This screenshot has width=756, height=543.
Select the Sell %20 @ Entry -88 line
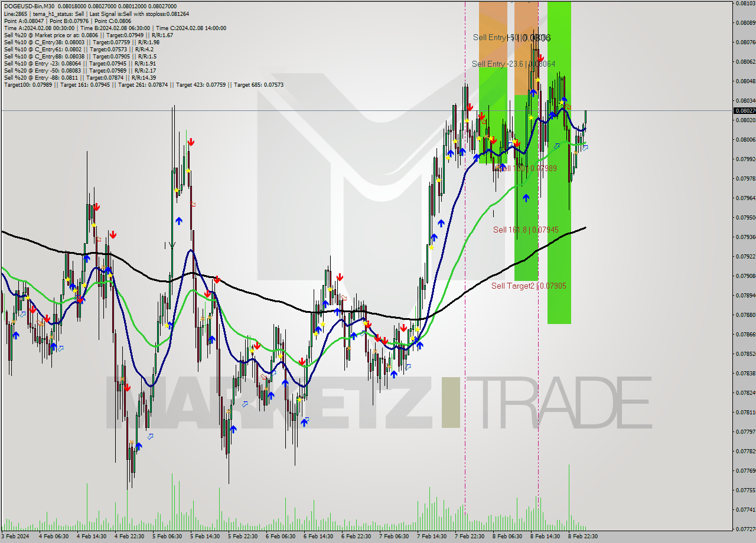click(x=80, y=77)
